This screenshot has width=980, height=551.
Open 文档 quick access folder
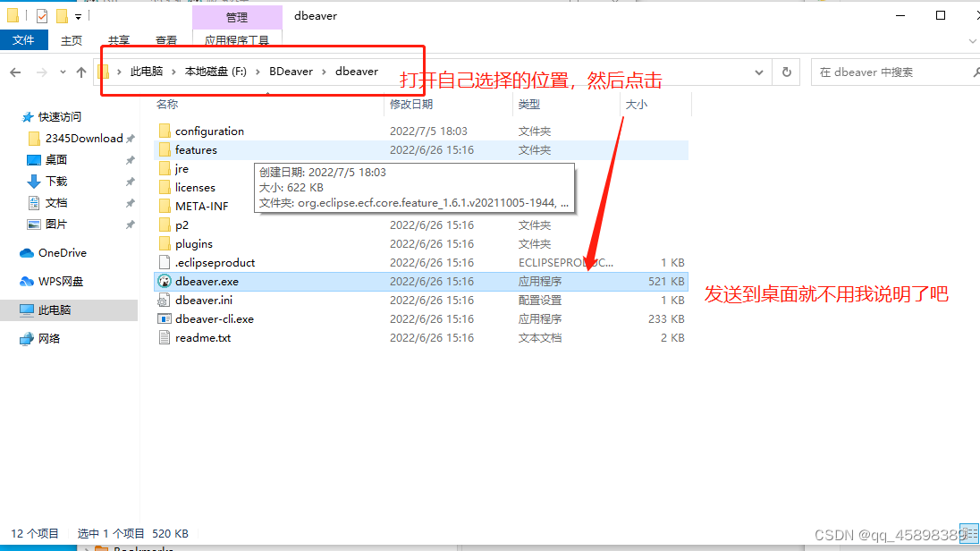(47, 203)
